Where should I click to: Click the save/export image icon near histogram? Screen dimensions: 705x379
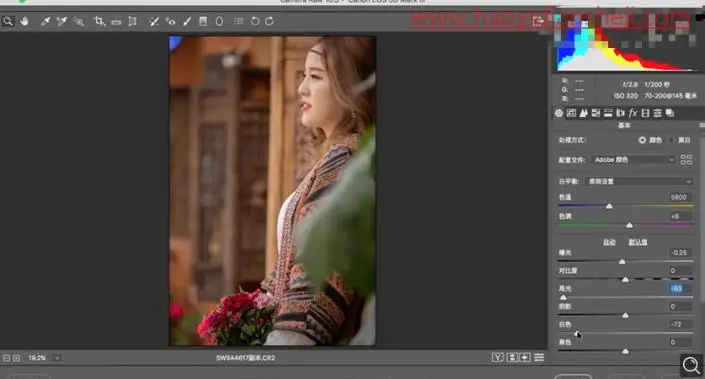pyautogui.click(x=538, y=21)
